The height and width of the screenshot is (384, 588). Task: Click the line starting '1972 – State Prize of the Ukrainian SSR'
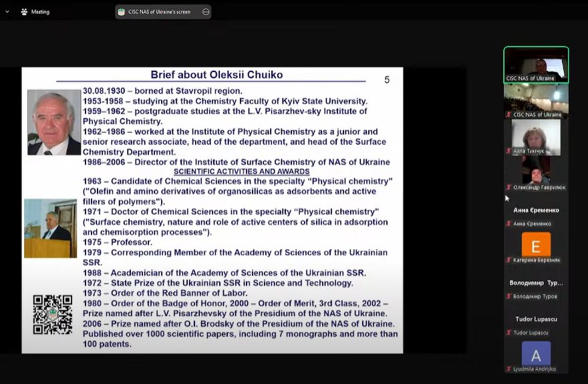[218, 283]
